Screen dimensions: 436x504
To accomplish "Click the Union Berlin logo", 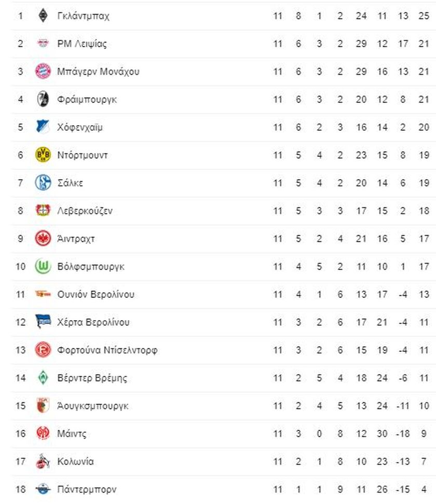I will [x=43, y=294].
